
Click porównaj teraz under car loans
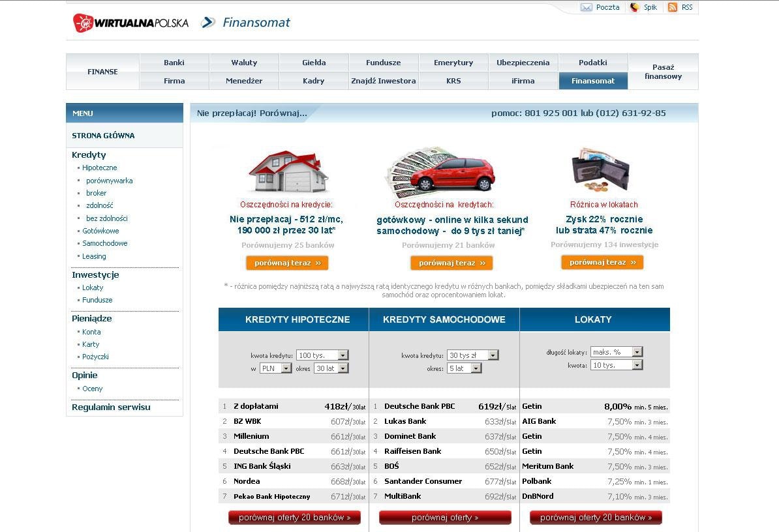coord(451,263)
